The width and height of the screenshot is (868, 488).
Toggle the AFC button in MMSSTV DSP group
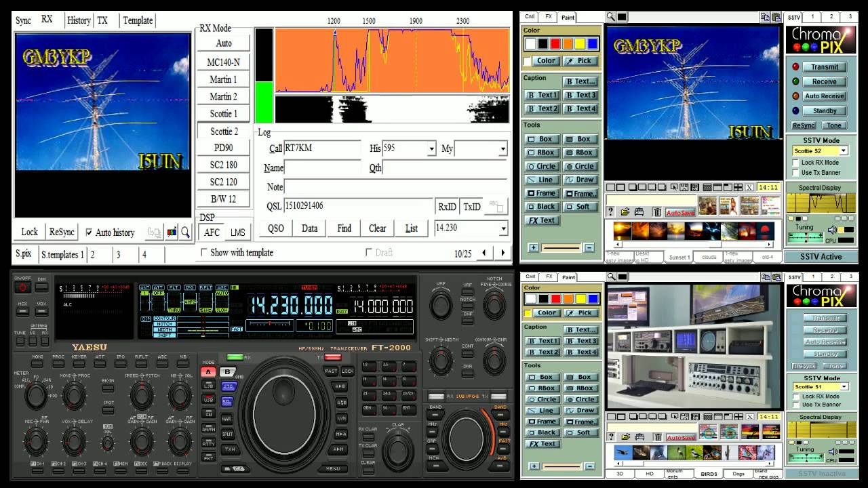tap(212, 232)
